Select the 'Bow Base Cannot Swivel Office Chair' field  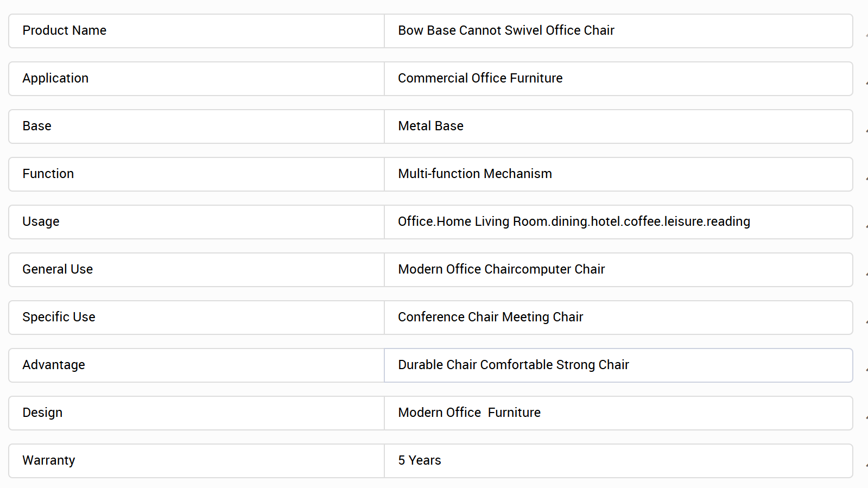[618, 31]
